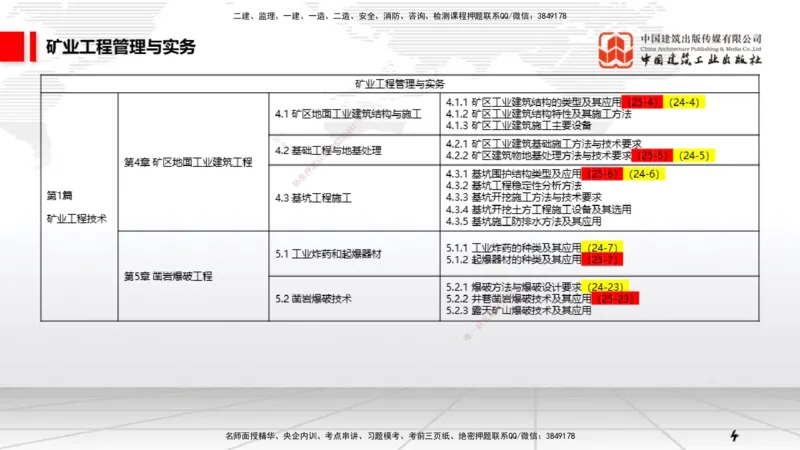Click the red (25-4) tag

(642, 102)
